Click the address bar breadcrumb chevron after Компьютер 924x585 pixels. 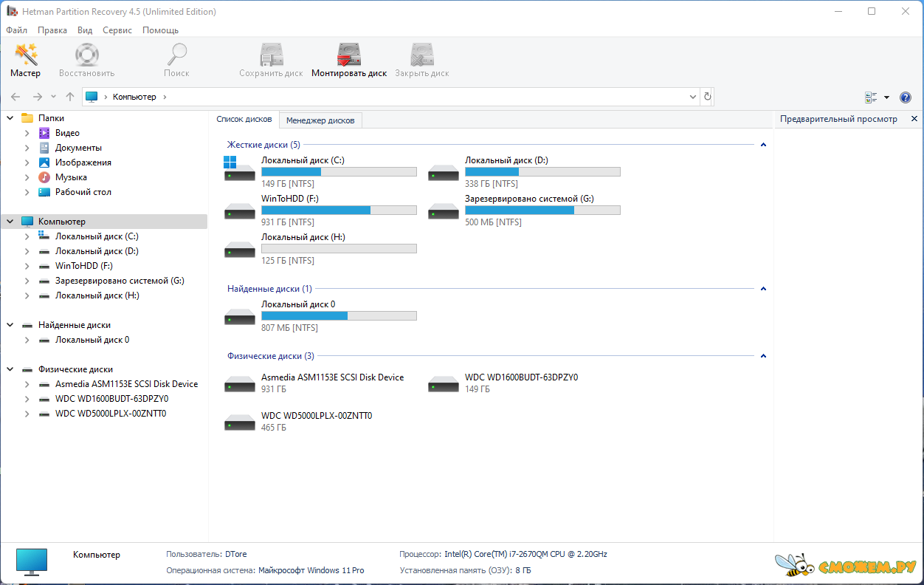coord(165,97)
